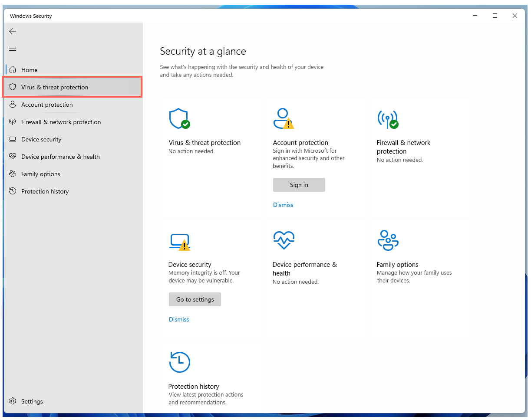531x420 pixels.
Task: Open the Protection history tile clock icon
Action: (x=179, y=362)
